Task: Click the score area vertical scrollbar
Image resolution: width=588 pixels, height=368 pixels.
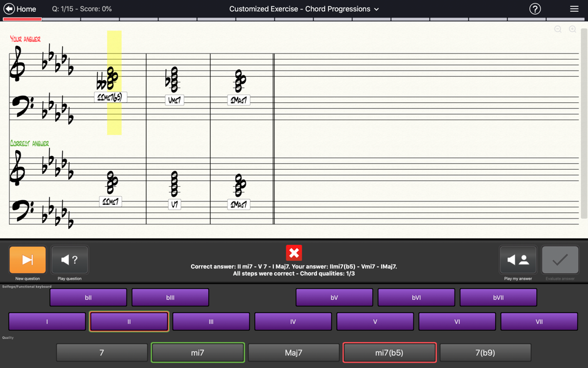Action: [584, 124]
